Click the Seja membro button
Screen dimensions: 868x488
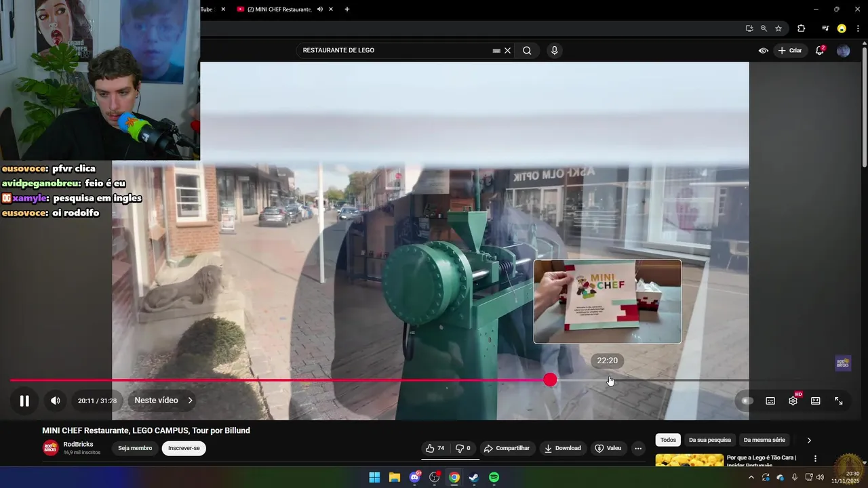click(x=135, y=448)
